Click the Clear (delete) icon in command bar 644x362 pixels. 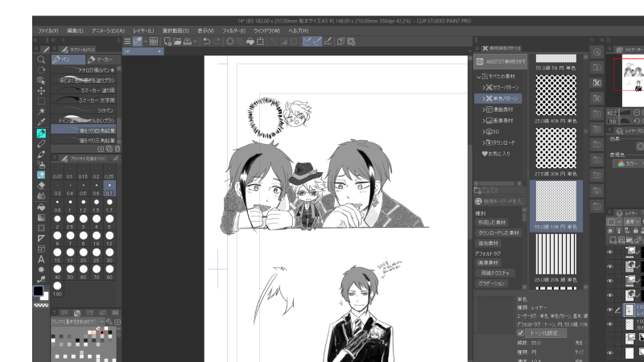tap(230, 41)
